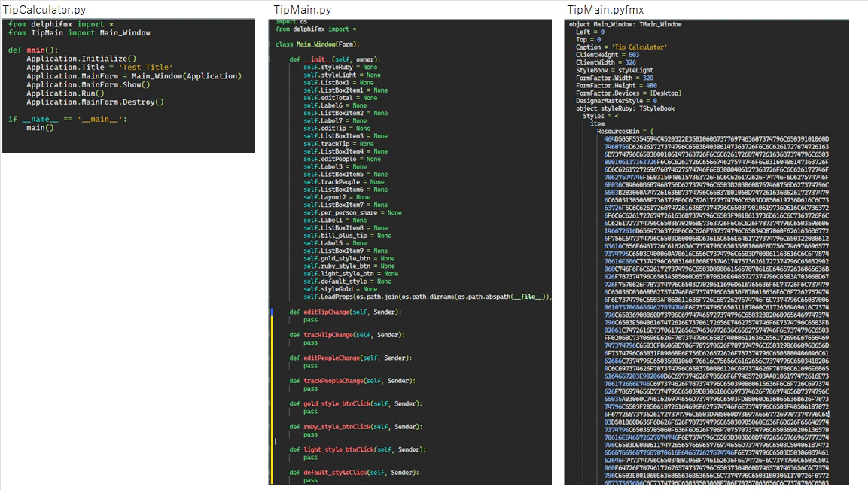Click the Application.MainForm.Show() line
This screenshot has width=868, height=490.
click(x=88, y=85)
